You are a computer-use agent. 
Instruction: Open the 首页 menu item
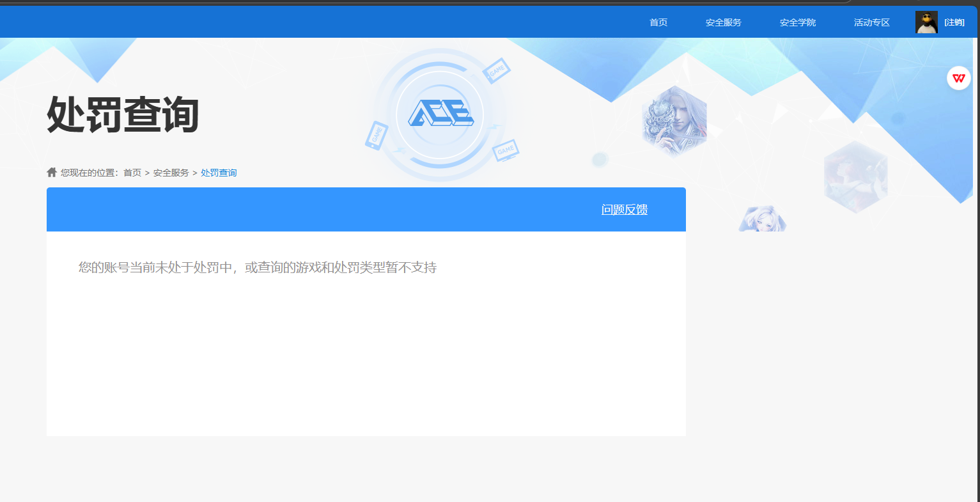point(658,22)
